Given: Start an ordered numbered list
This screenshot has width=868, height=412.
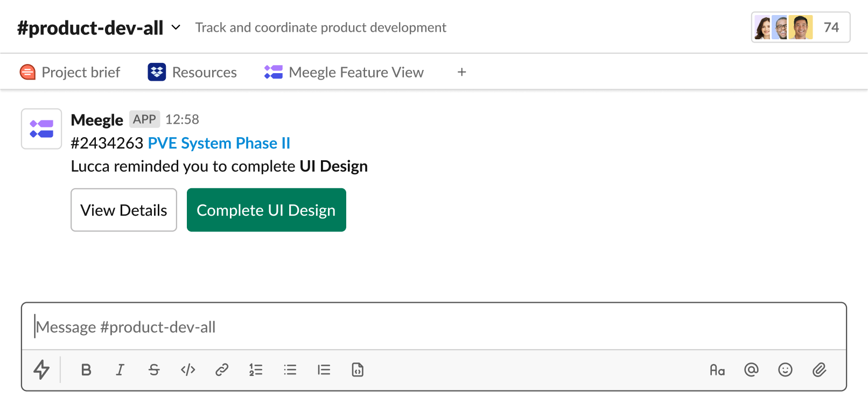Looking at the screenshot, I should coord(256,370).
